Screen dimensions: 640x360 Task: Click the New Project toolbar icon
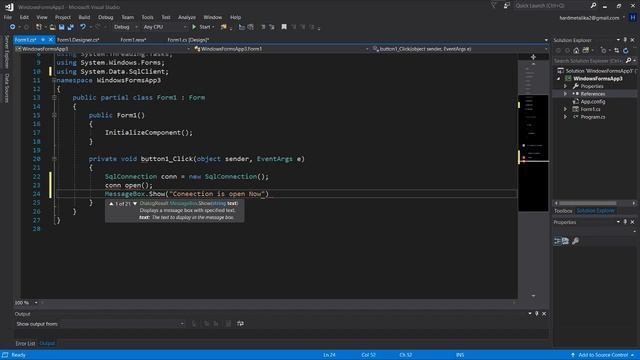(x=39, y=27)
